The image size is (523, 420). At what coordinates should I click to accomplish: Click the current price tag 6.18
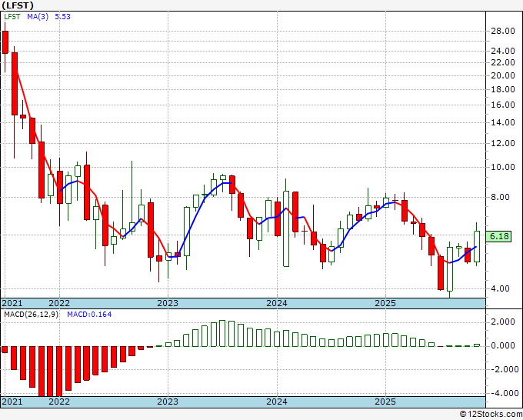(498, 236)
